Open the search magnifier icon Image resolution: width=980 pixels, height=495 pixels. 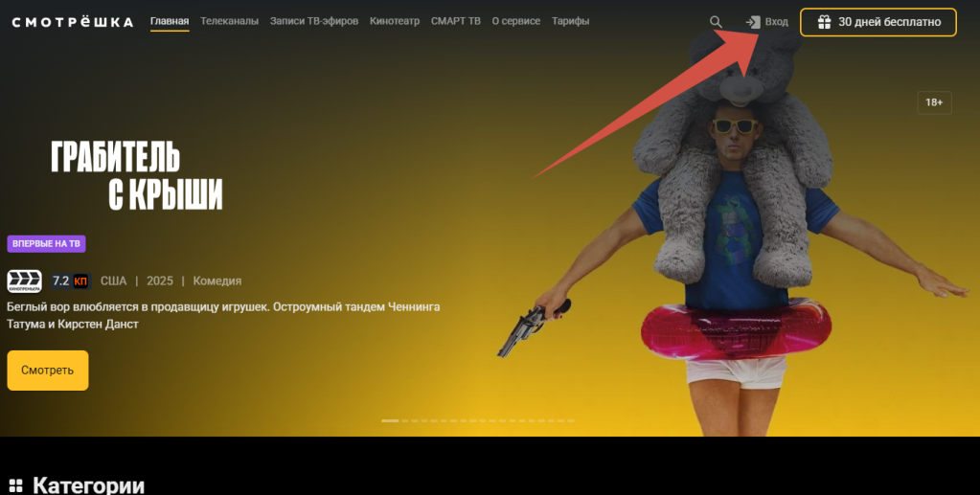(x=716, y=22)
